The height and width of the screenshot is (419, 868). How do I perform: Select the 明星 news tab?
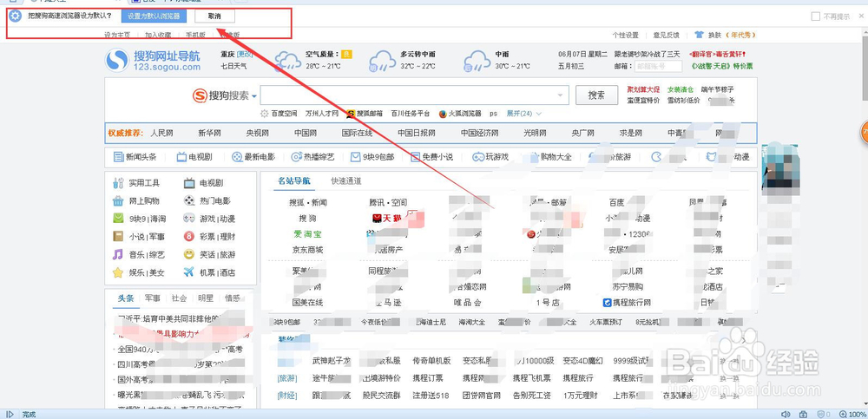tap(206, 298)
